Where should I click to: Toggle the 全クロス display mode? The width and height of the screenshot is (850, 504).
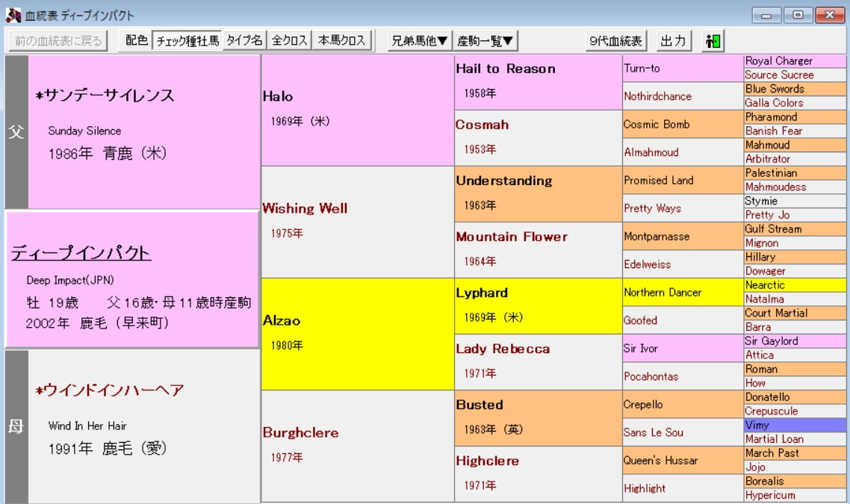[x=290, y=41]
